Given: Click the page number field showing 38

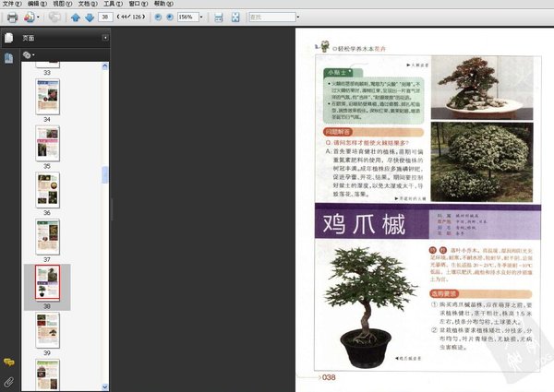Looking at the screenshot, I should coord(105,17).
